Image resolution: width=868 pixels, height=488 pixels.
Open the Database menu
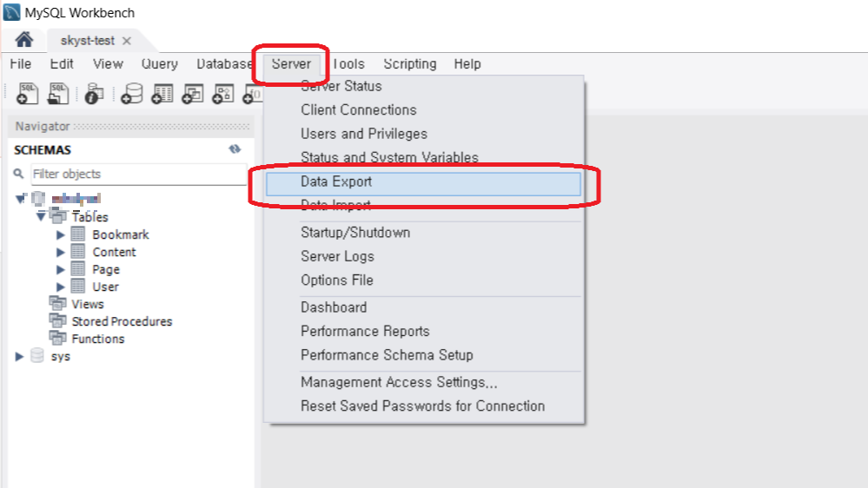pyautogui.click(x=224, y=63)
